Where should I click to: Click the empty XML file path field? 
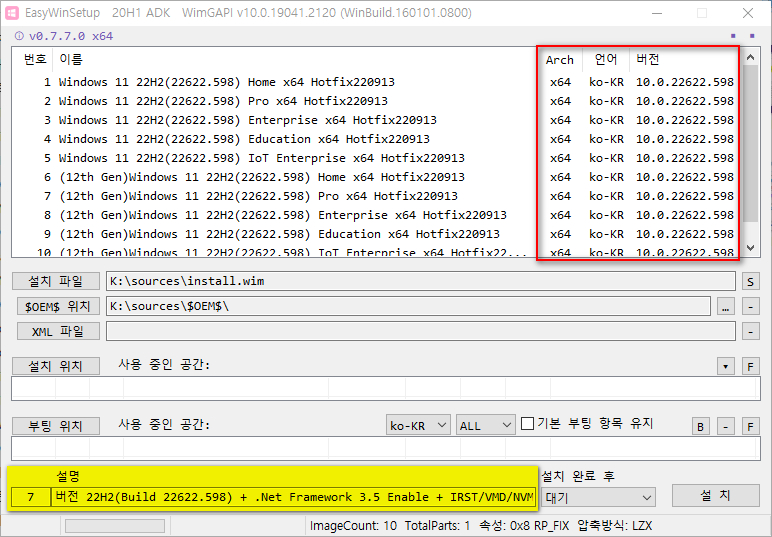420,331
